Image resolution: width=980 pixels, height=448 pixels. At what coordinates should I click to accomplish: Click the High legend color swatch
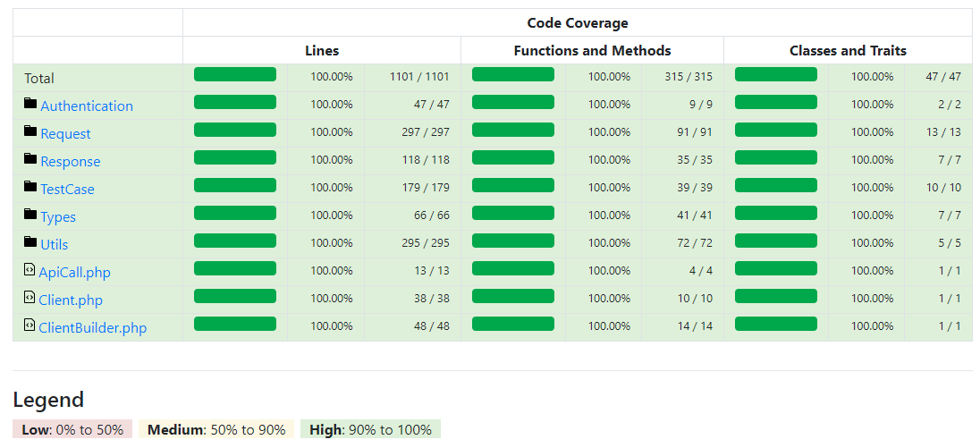pos(370,429)
